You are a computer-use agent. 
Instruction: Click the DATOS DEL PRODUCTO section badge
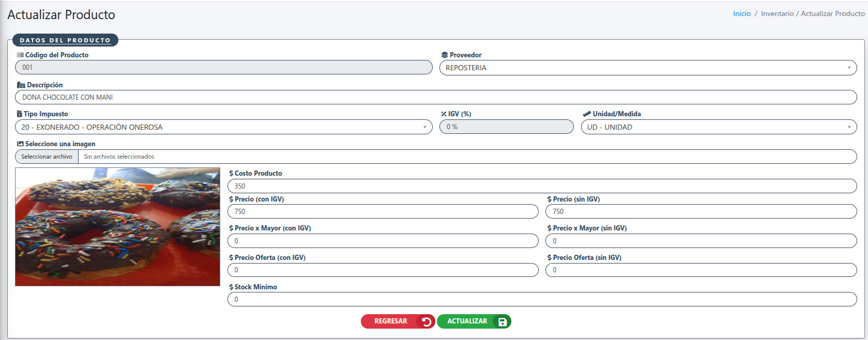coord(65,40)
